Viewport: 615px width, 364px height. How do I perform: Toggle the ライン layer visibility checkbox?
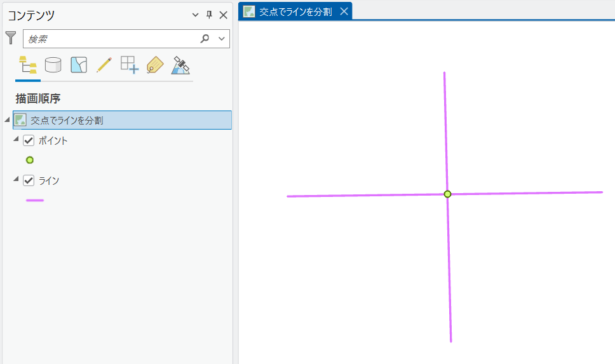pyautogui.click(x=29, y=180)
